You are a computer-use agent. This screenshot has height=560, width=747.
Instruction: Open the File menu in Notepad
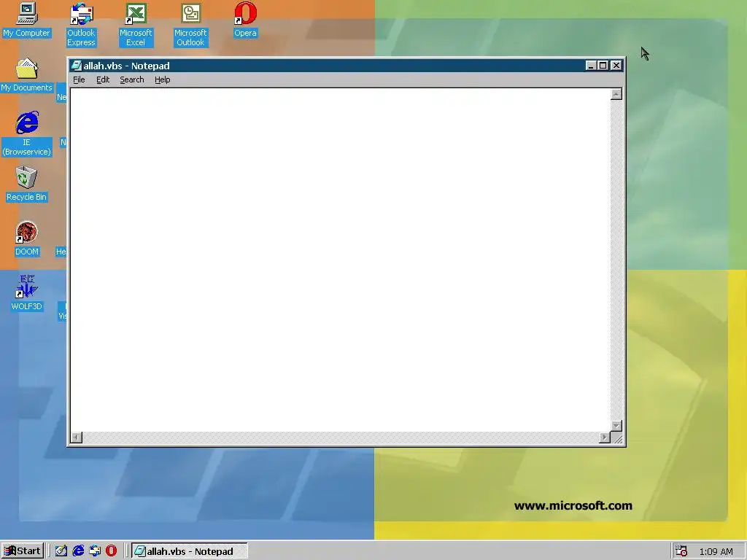pos(79,79)
